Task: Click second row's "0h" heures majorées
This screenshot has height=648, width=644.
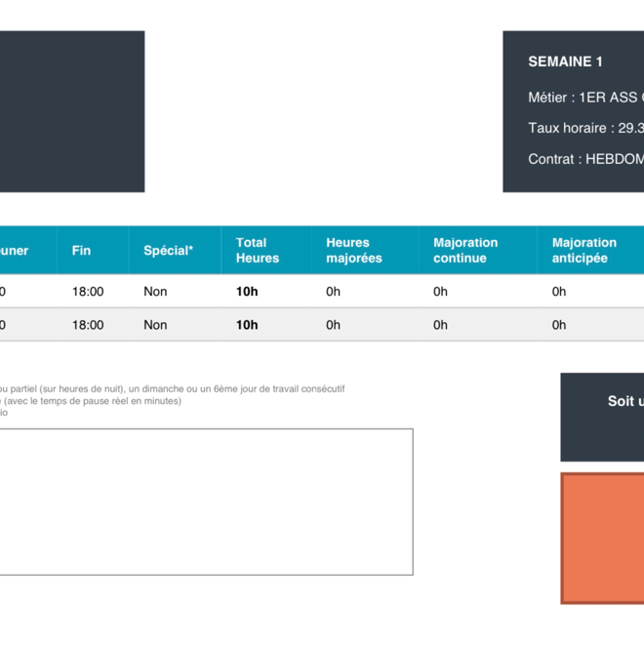Action: click(333, 325)
